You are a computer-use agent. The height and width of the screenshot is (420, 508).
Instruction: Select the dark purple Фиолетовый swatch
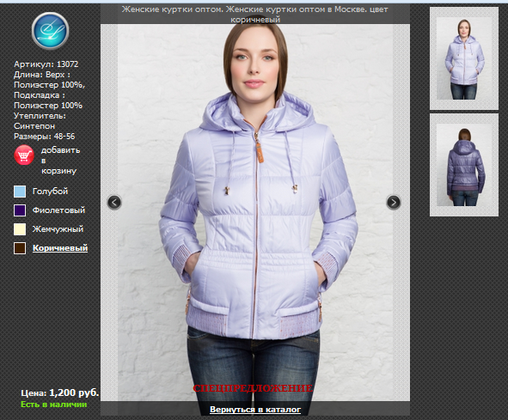point(20,210)
